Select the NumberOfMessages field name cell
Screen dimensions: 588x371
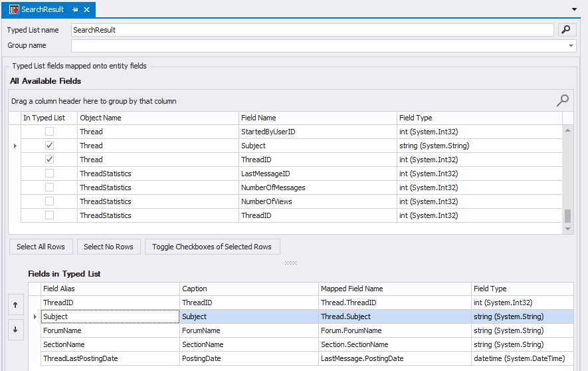318,187
